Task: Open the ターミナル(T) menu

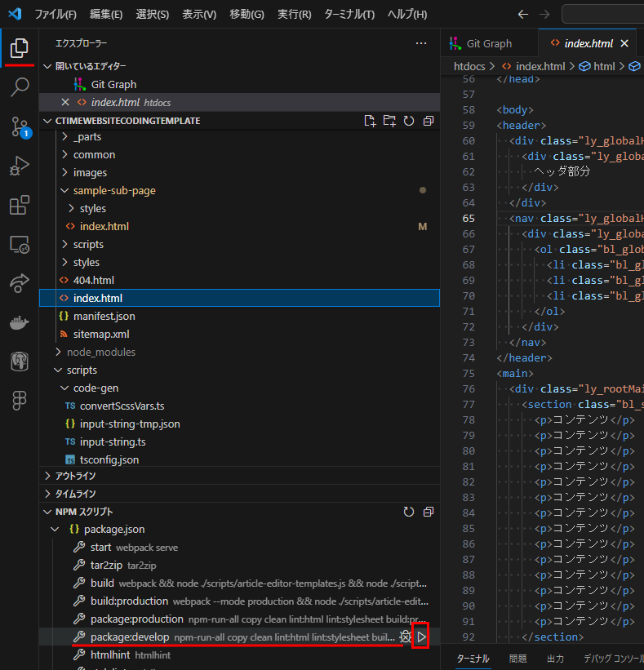Action: [349, 14]
